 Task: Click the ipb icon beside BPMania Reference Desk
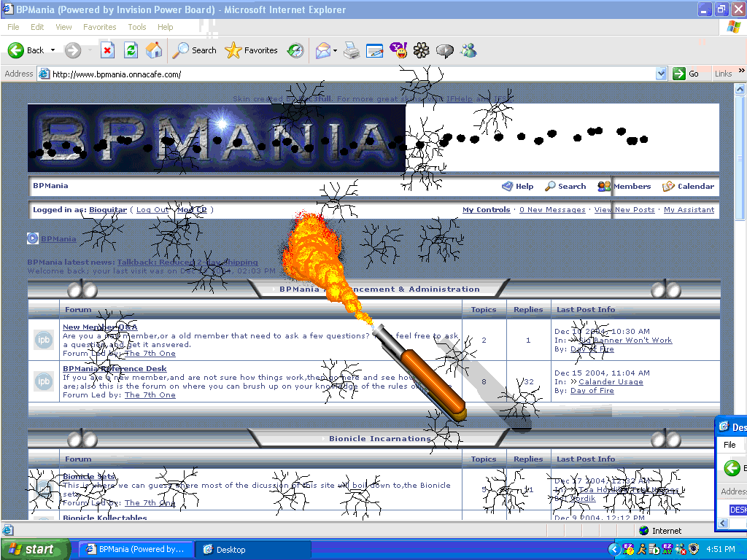pos(43,381)
